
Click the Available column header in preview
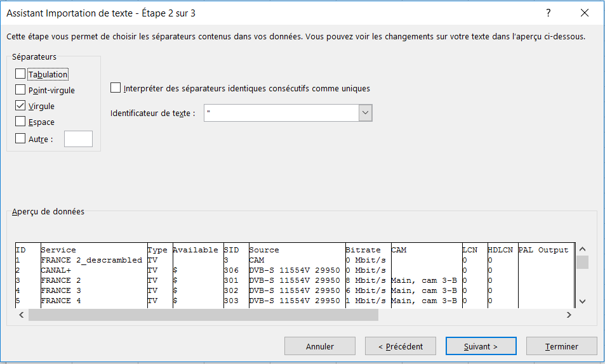coord(196,250)
